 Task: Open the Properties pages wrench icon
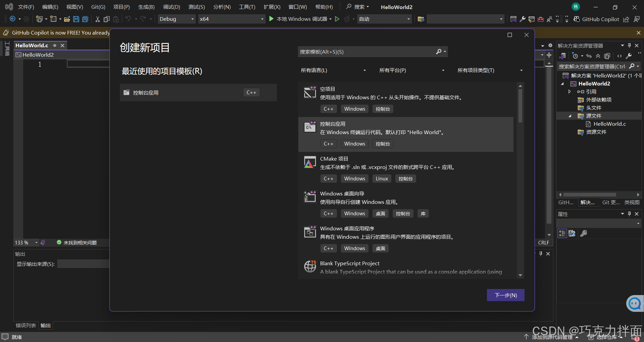click(583, 233)
